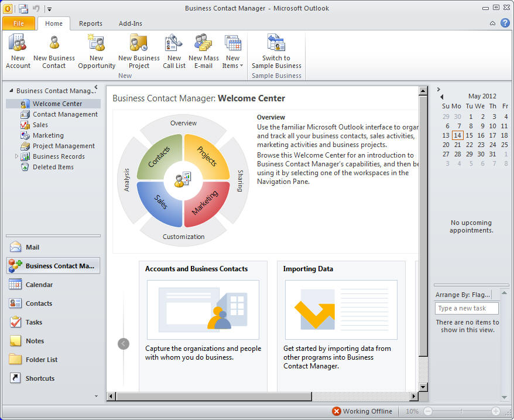The image size is (514, 420).
Task: Click the horizontal scrollbar right arrow
Action: tap(414, 396)
